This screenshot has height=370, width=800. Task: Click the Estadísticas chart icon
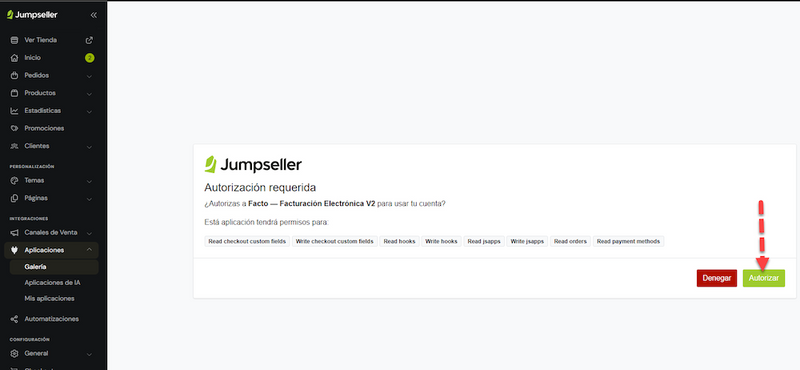(14, 111)
